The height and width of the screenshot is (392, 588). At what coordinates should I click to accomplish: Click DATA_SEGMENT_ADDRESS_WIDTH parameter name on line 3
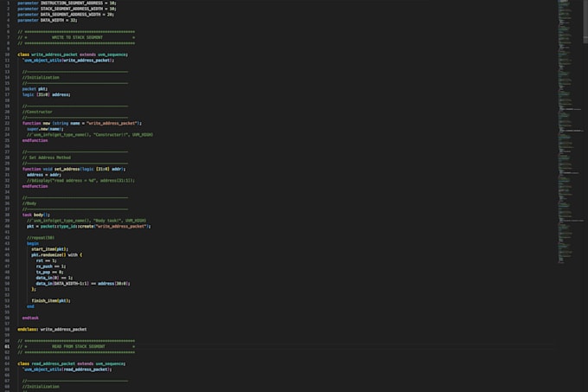click(70, 14)
